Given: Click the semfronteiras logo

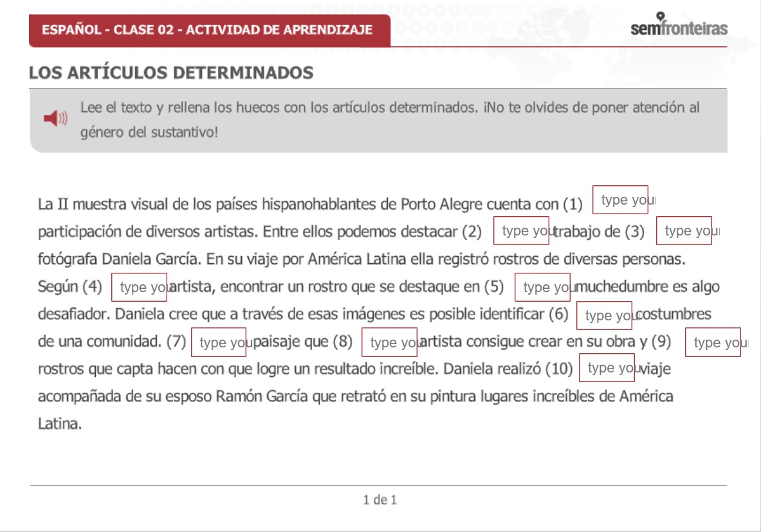Looking at the screenshot, I should [x=679, y=24].
